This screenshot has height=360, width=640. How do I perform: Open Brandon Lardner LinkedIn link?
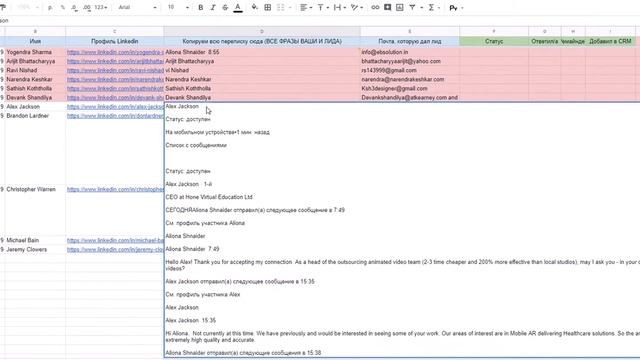coord(115,116)
